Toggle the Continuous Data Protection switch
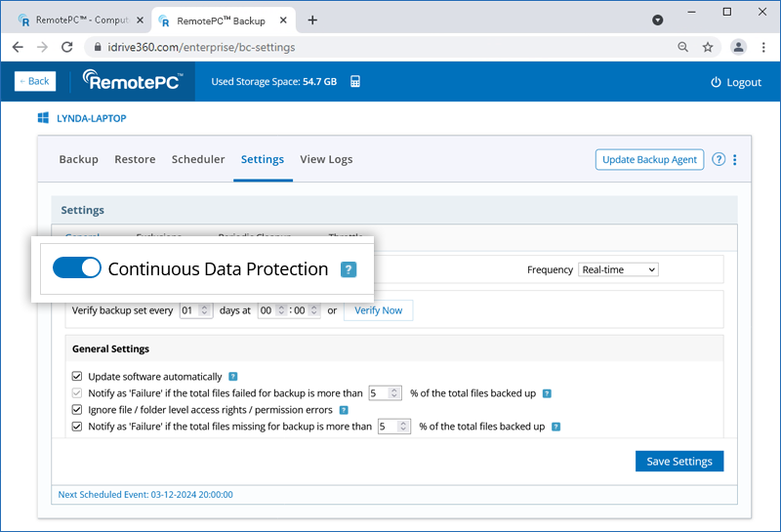Image resolution: width=781 pixels, height=532 pixels. coord(77,268)
